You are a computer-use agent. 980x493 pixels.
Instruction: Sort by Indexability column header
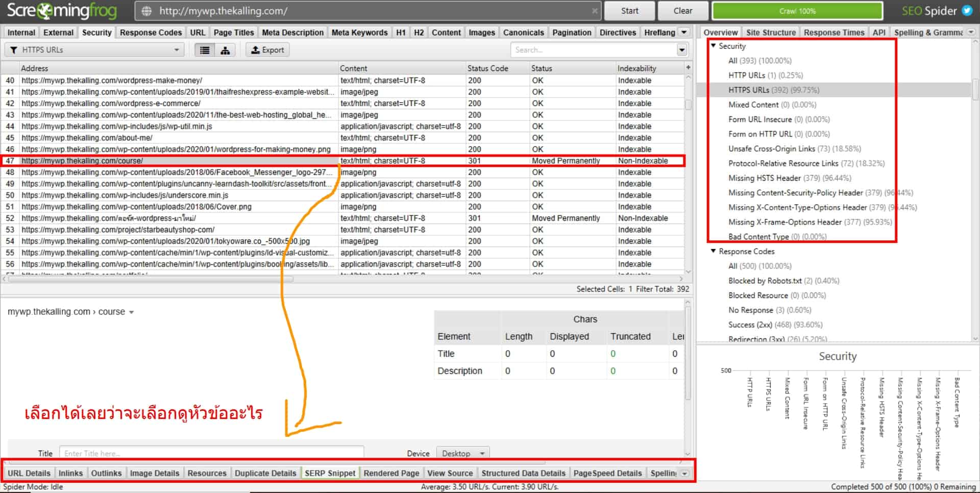click(649, 68)
